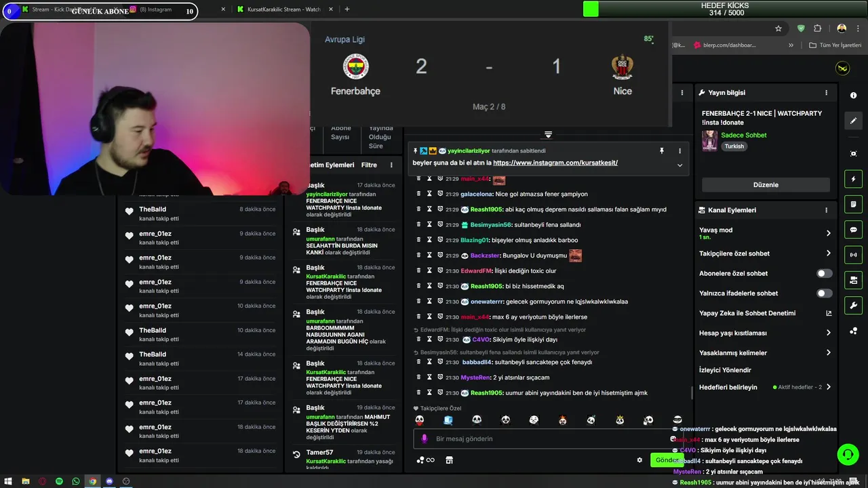Click the microphone icon in message box
This screenshot has height=488, width=868.
coord(425,439)
